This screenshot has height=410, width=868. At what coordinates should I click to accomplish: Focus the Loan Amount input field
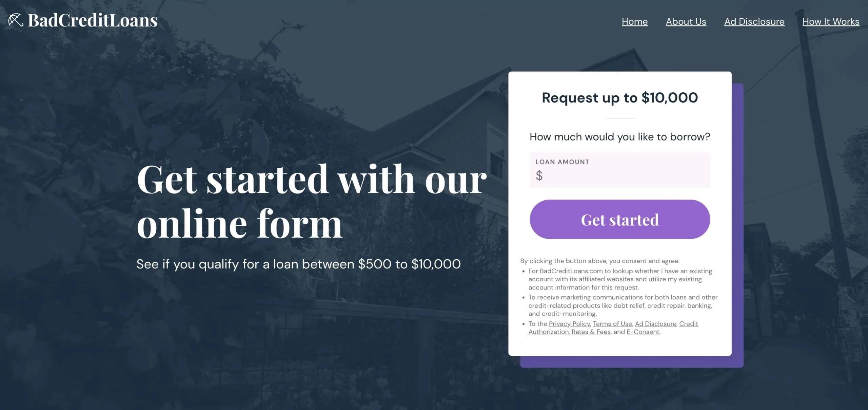[x=620, y=170]
